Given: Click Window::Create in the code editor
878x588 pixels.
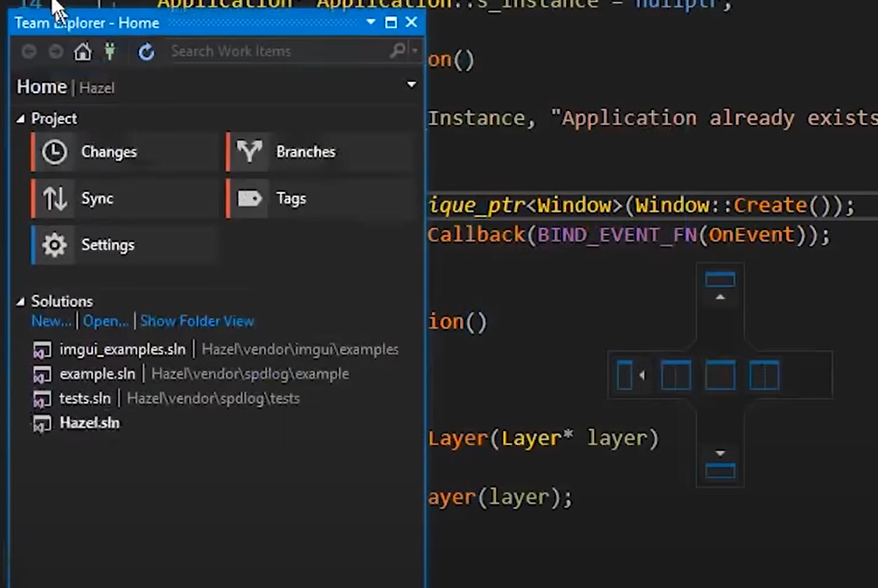Looking at the screenshot, I should point(721,206).
